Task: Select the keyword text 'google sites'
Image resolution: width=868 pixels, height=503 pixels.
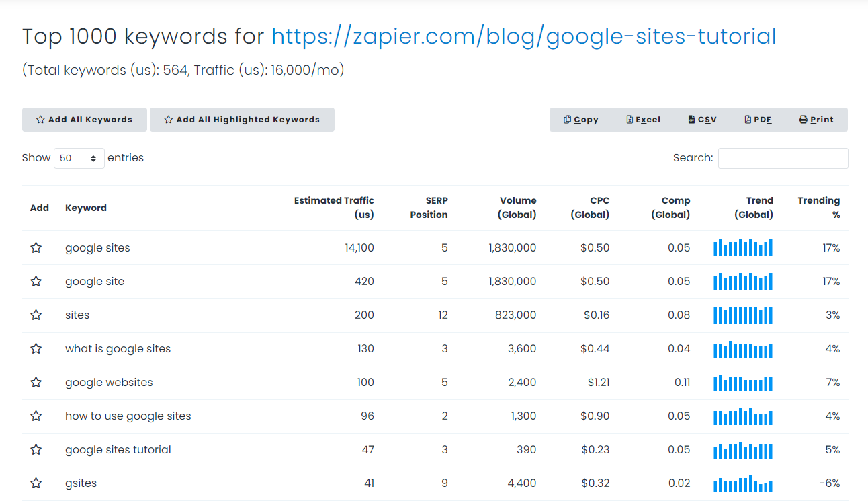Action: (x=97, y=248)
